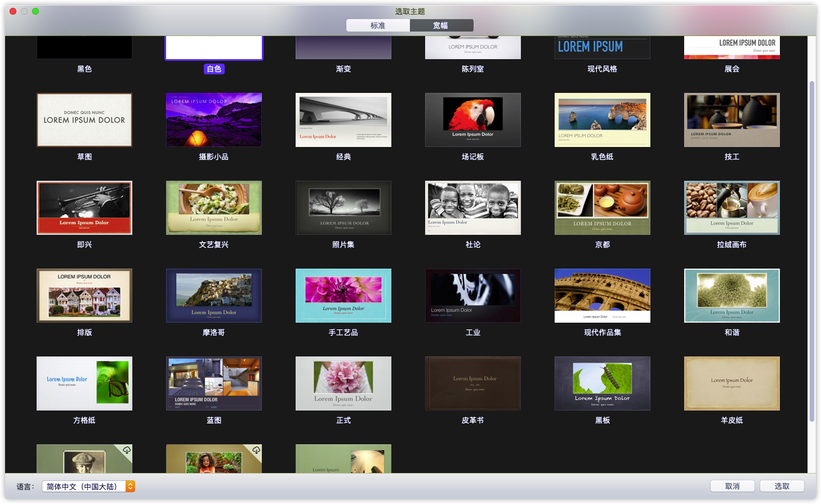
Task: Choose the 现代风格 theme label
Action: (603, 69)
